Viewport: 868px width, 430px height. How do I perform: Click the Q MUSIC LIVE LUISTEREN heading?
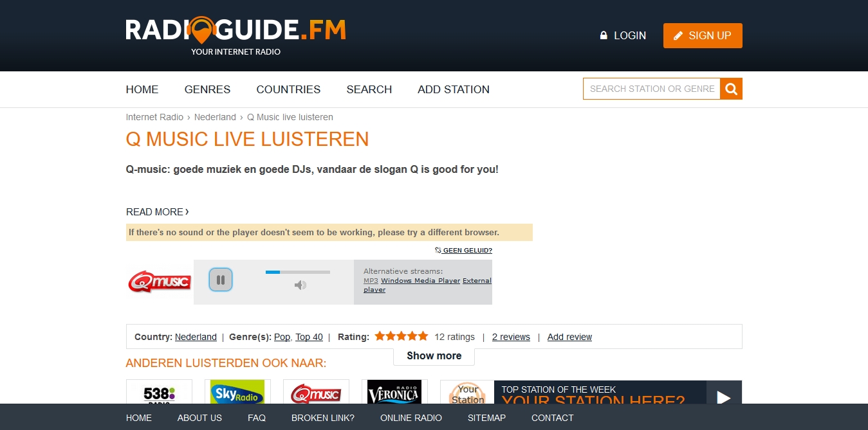tap(247, 139)
